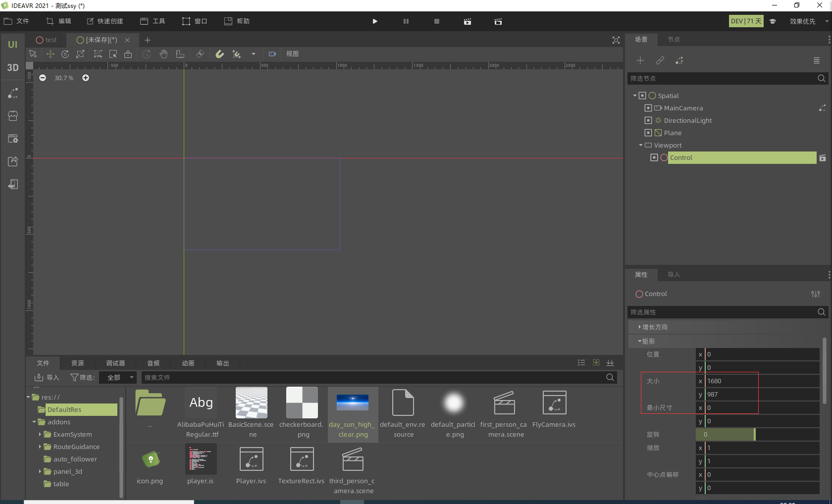
Task: Open the 文件 menu
Action: tap(17, 21)
